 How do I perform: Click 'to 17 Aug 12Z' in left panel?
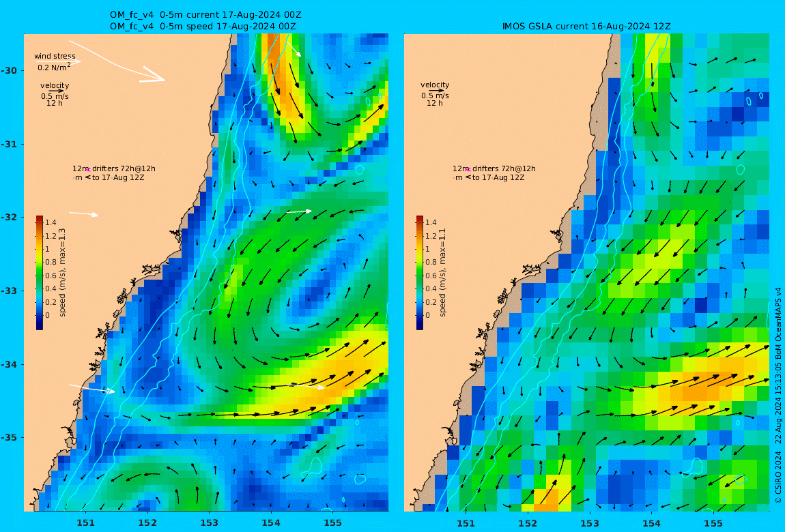[118, 177]
